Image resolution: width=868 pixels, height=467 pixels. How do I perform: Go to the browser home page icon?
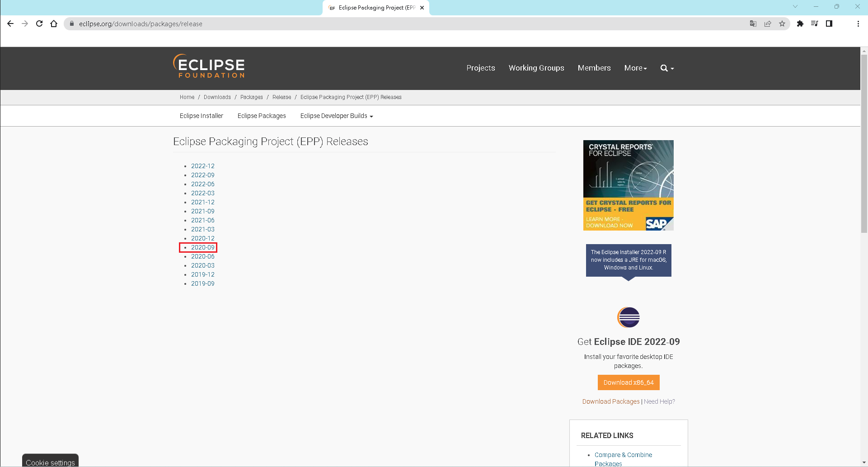coord(54,24)
